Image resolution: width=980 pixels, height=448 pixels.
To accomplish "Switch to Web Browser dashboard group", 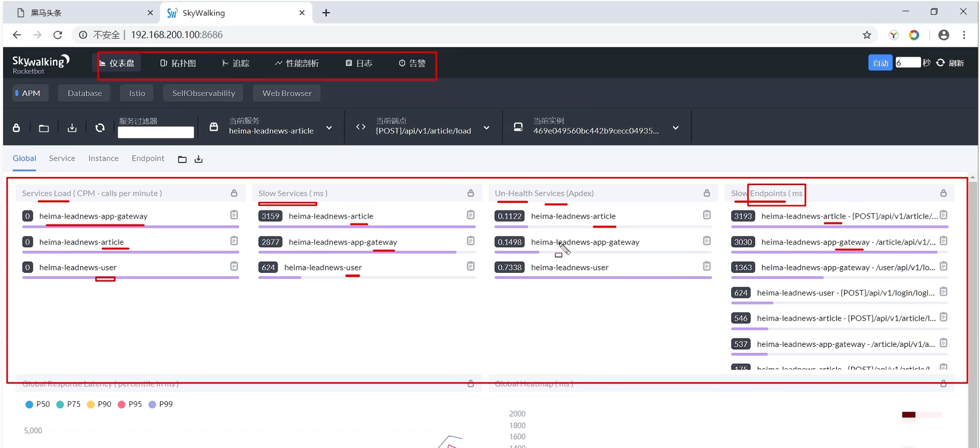I will click(x=287, y=93).
